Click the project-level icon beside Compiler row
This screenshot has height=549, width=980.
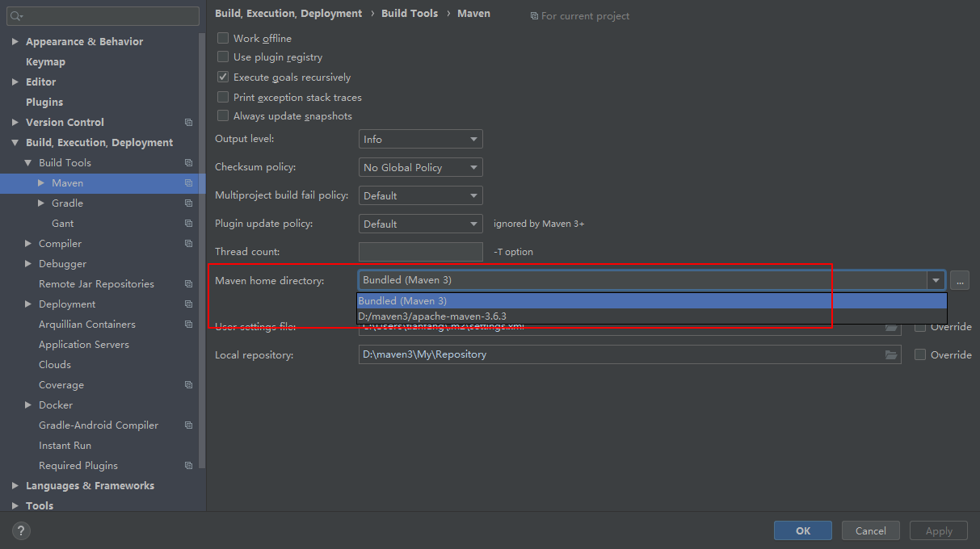pos(188,244)
